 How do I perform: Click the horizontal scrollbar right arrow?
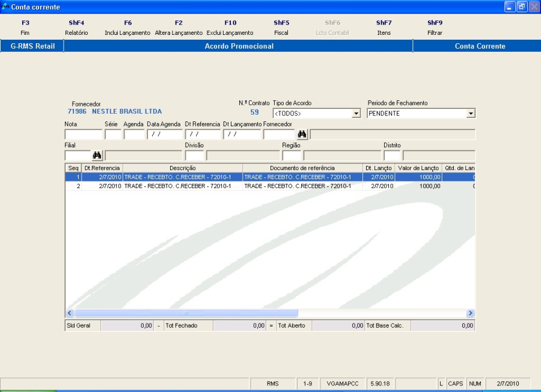tap(470, 313)
